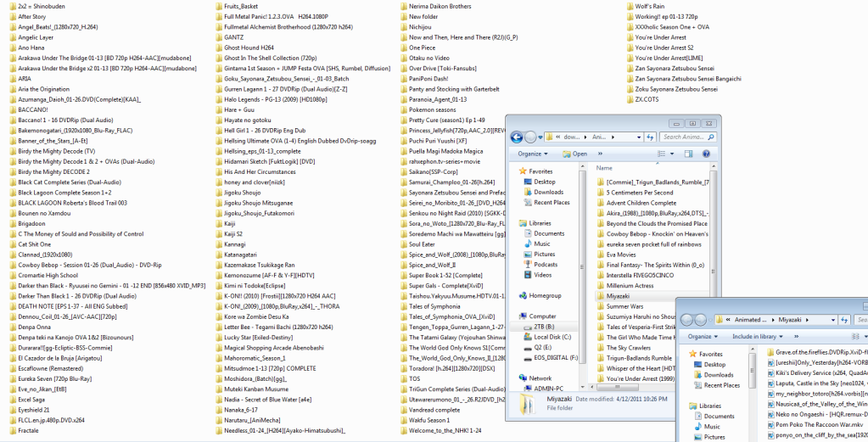The width and height of the screenshot is (868, 442).
Task: Open Help in the Anime folder window
Action: (706, 154)
